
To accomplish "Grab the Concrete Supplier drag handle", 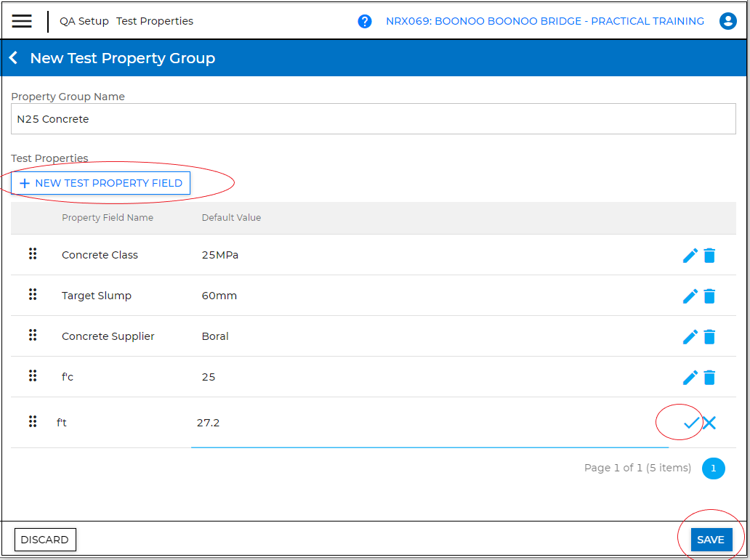I will coord(33,335).
